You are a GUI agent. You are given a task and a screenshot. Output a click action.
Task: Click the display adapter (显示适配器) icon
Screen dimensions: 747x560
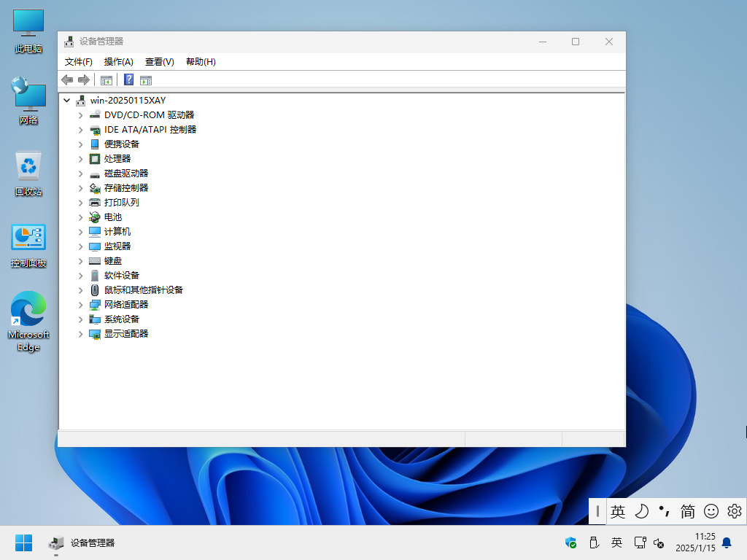[95, 334]
